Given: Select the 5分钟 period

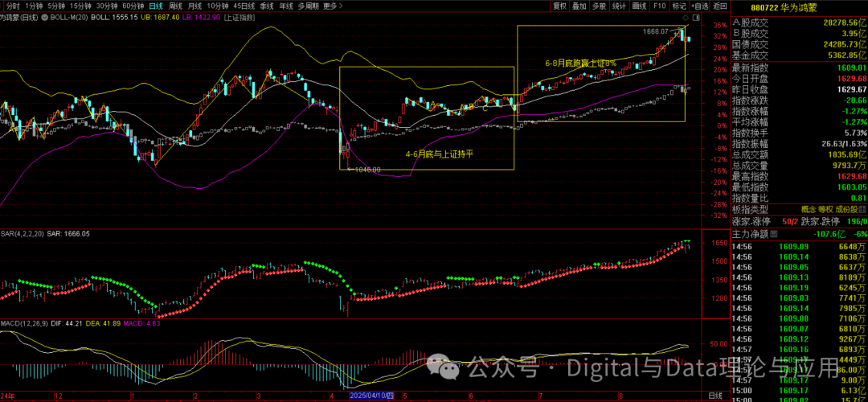Looking at the screenshot, I should point(56,6).
